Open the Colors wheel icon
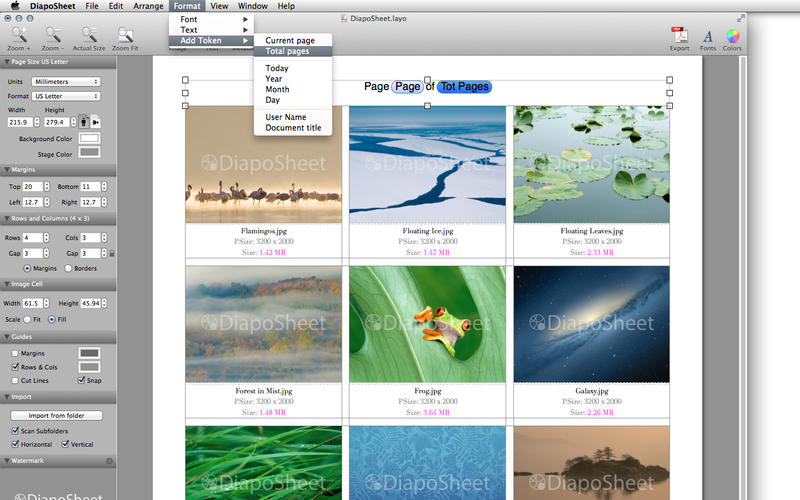 coord(733,36)
